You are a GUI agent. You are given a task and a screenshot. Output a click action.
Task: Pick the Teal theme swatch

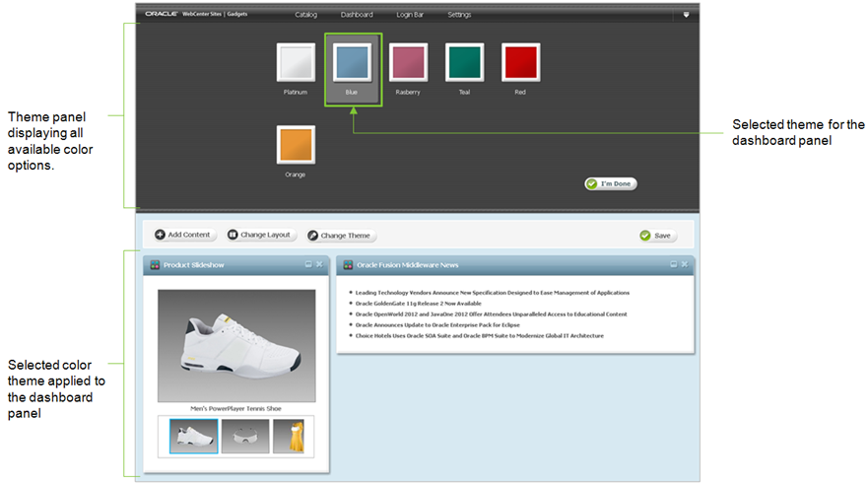(x=464, y=62)
